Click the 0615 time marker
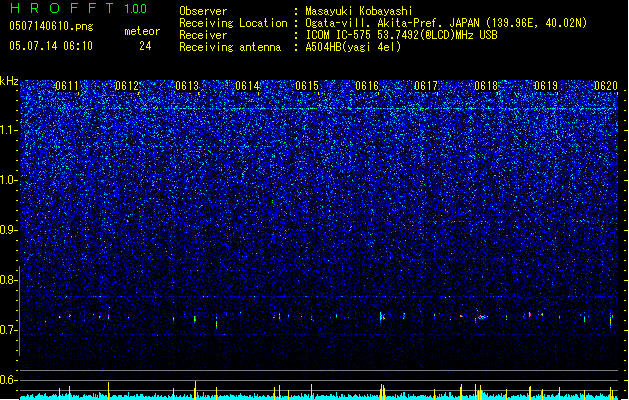629x400 pixels. tap(307, 86)
